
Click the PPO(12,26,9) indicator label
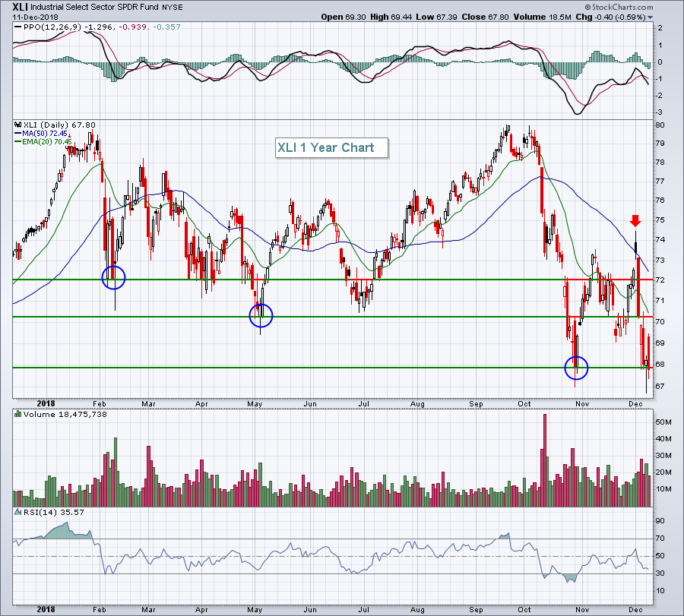52,27
